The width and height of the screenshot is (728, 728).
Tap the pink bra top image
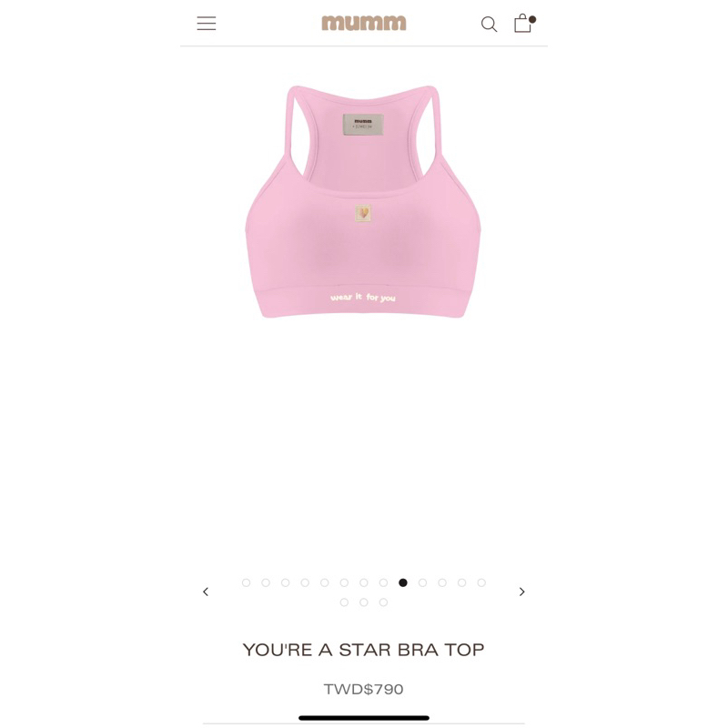(x=363, y=201)
